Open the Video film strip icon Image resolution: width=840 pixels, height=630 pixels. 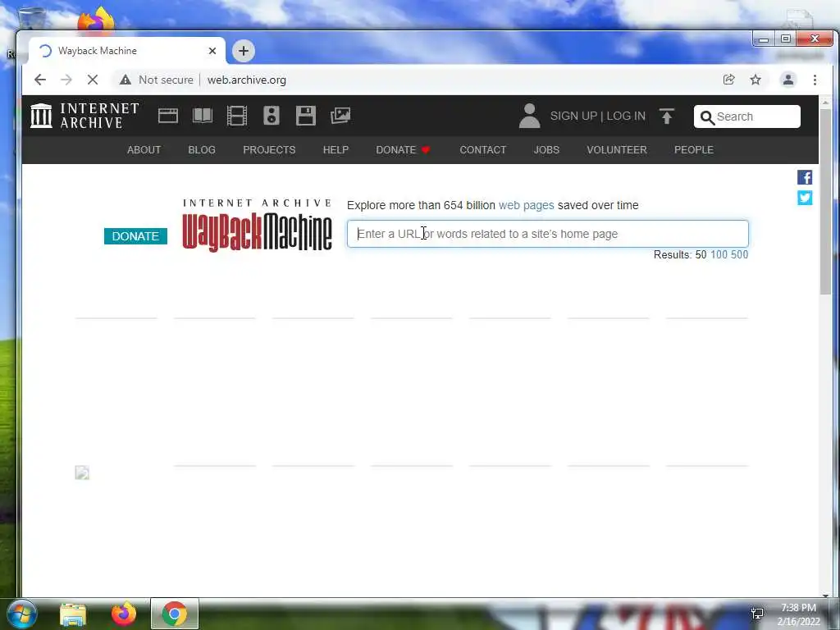pyautogui.click(x=237, y=116)
